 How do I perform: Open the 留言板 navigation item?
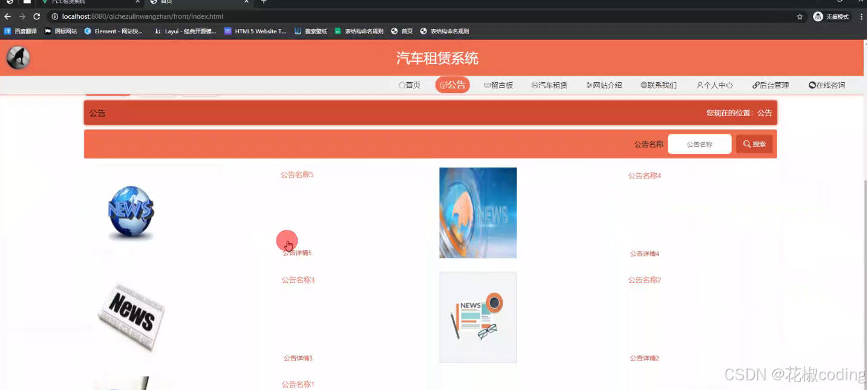point(498,85)
